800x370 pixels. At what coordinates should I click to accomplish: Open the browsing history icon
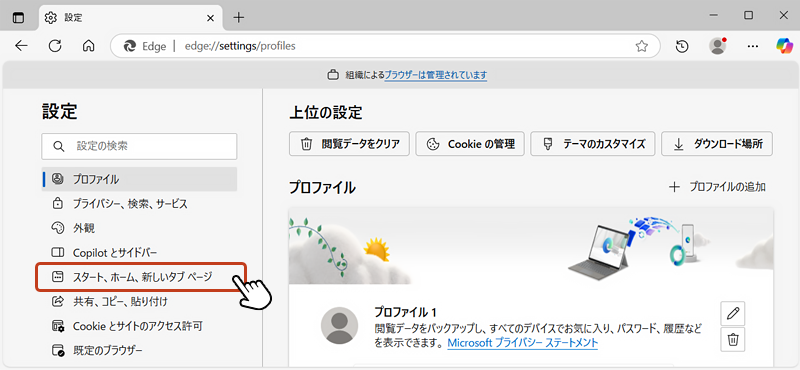(682, 46)
